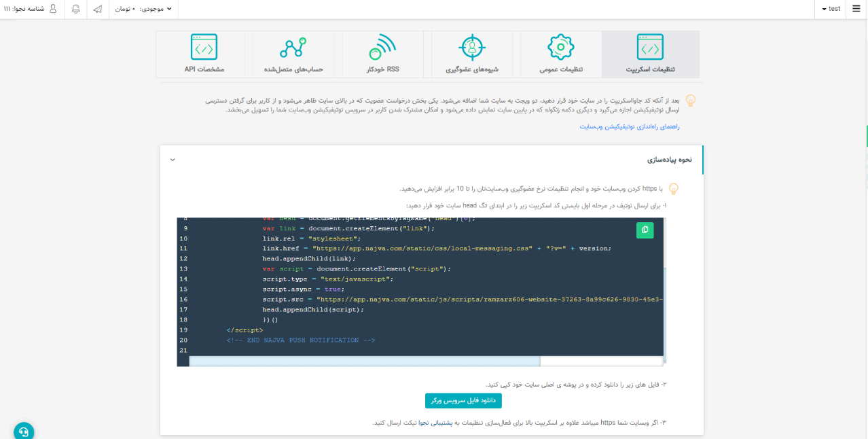Click the subscription target-person icon
This screenshot has height=439, width=868.
(x=472, y=48)
